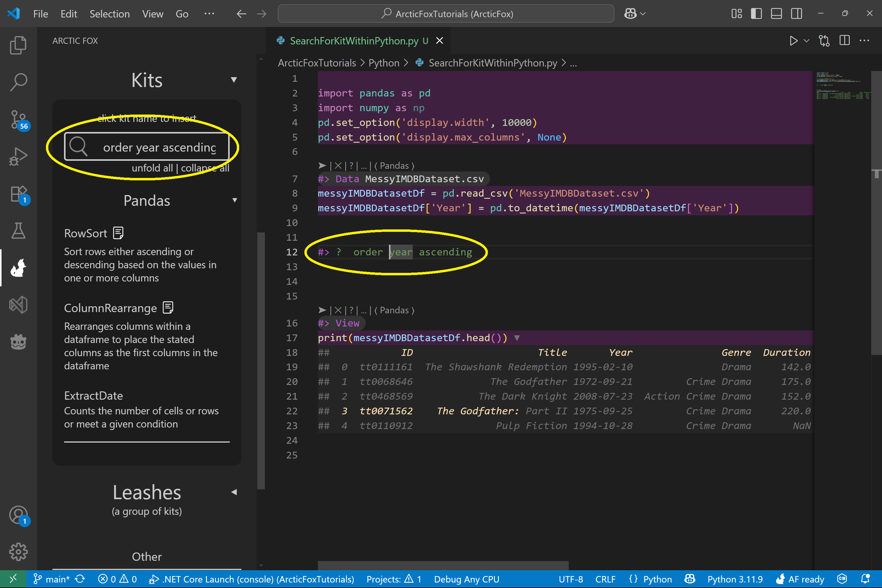Click the ArcticFoxTutorials command center search

446,14
